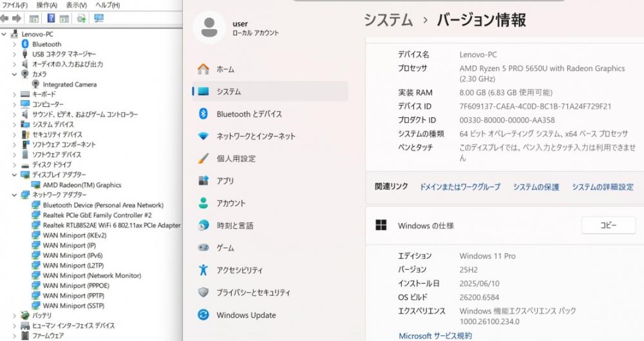
Task: Expand the バッテリ category
Action: pos(14,315)
